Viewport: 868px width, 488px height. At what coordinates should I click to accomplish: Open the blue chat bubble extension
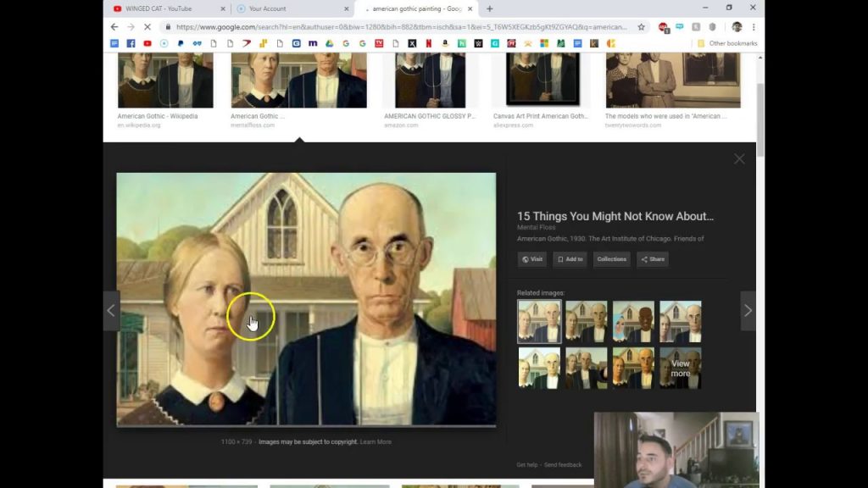(x=679, y=26)
